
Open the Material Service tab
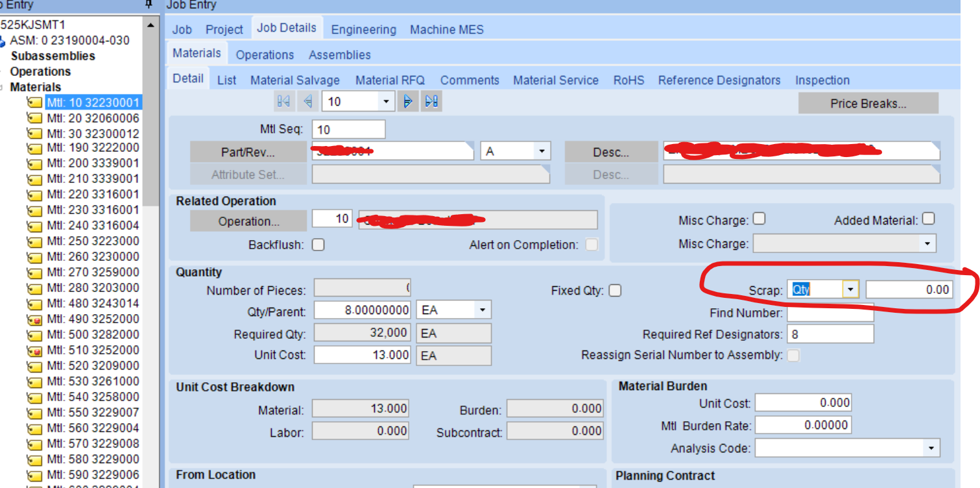[x=556, y=80]
